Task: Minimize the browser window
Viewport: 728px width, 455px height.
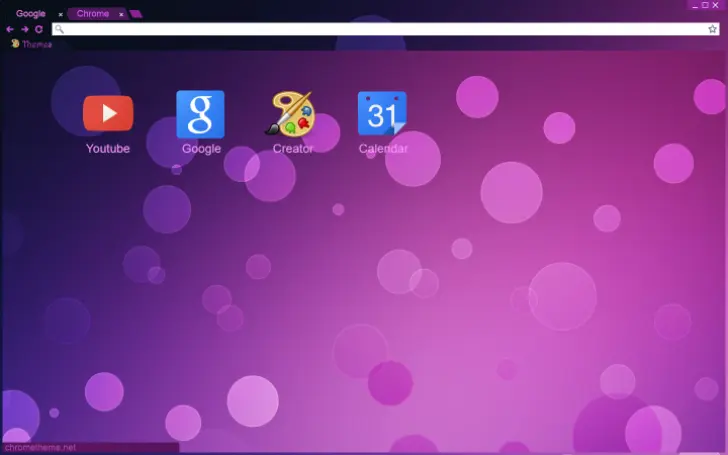Action: [x=693, y=5]
